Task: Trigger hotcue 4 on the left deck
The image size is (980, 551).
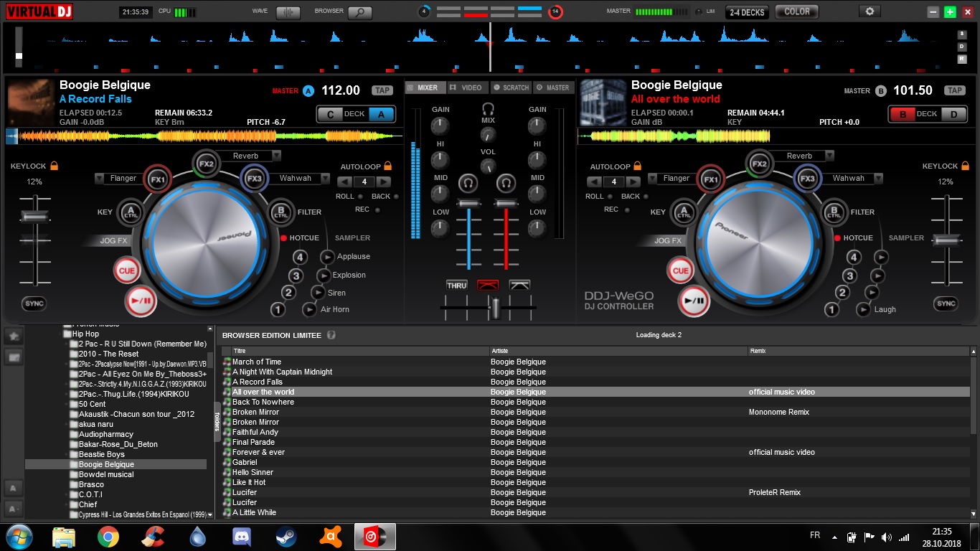Action: (300, 258)
